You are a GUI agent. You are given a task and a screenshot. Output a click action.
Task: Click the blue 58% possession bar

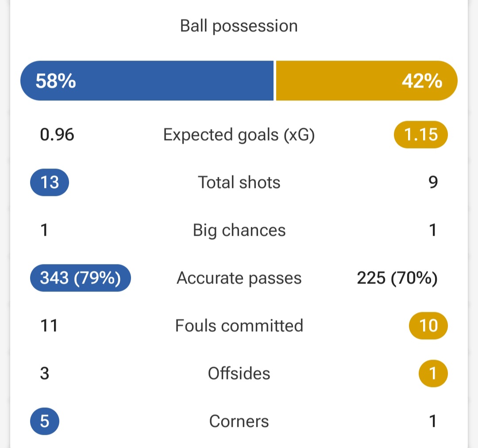coord(147,80)
